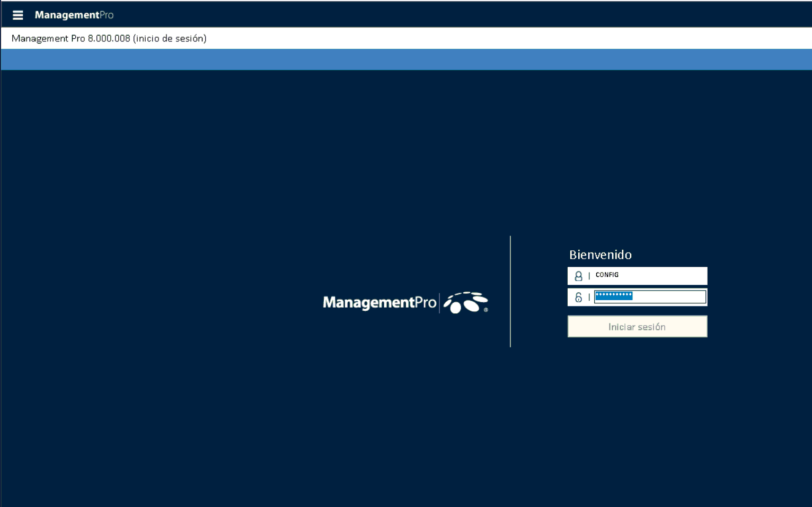Click the padlock icon beside the password
Image resolution: width=812 pixels, height=507 pixels.
click(578, 298)
